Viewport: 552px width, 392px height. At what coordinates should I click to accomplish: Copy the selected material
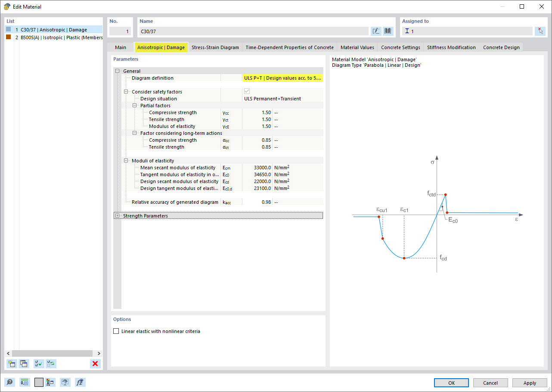click(x=24, y=364)
